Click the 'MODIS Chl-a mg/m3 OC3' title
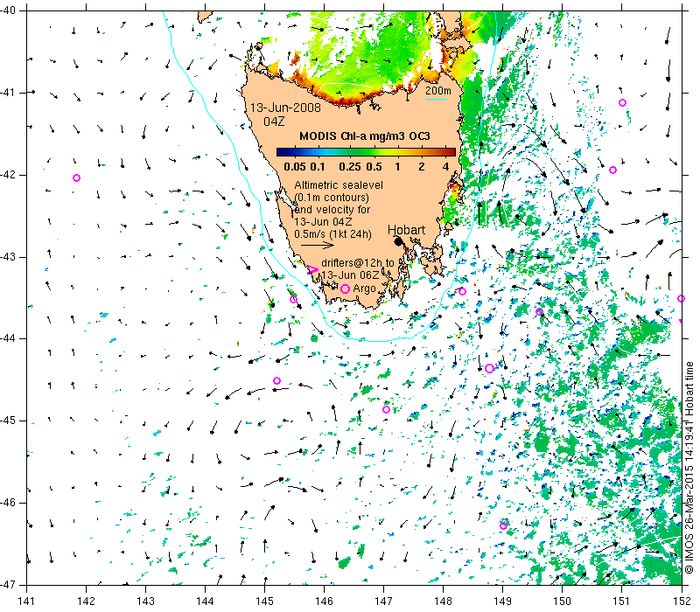 (x=365, y=136)
